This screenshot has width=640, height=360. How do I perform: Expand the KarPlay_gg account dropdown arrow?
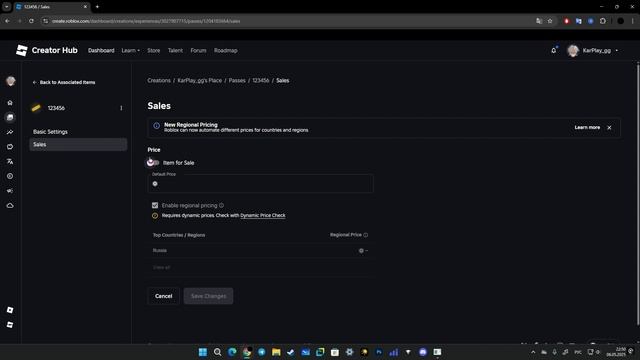click(617, 51)
